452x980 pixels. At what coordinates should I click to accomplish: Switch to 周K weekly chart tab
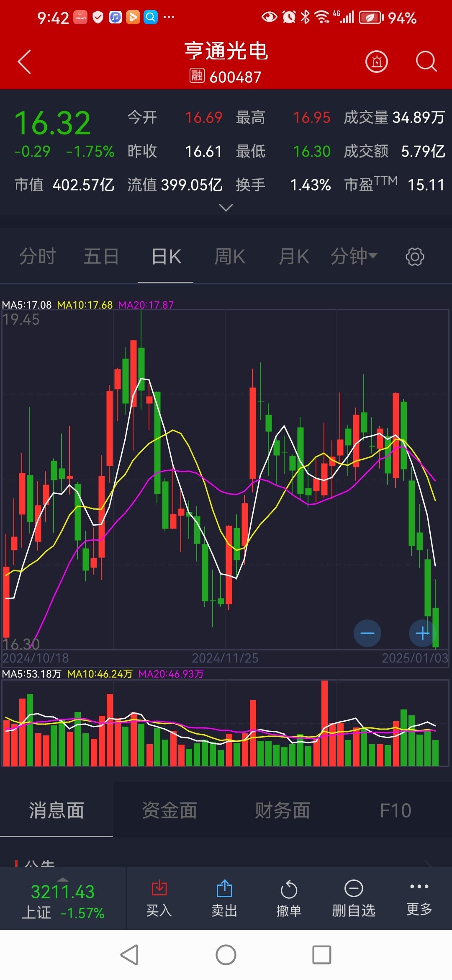(230, 256)
